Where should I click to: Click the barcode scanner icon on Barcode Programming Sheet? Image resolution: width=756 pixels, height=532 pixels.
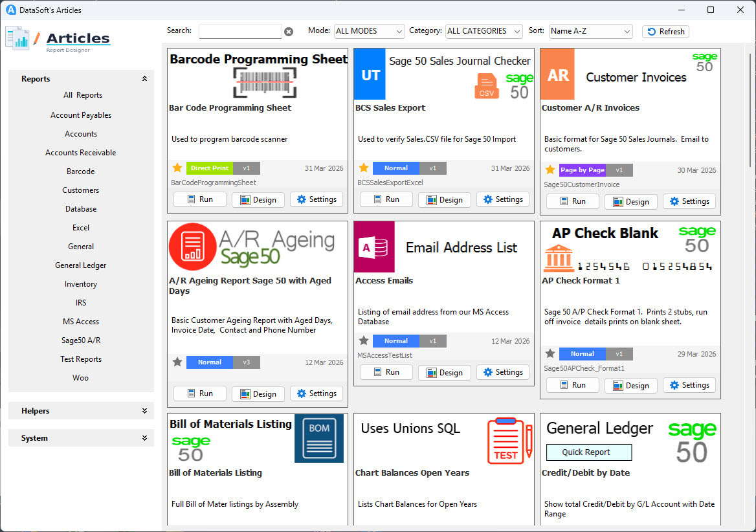point(264,83)
